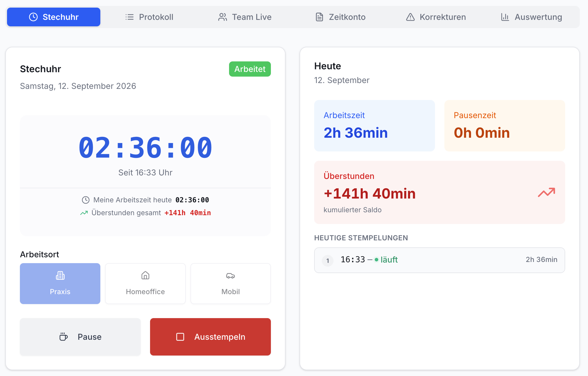Start a break with the Pause button
588x376 pixels.
(80, 337)
